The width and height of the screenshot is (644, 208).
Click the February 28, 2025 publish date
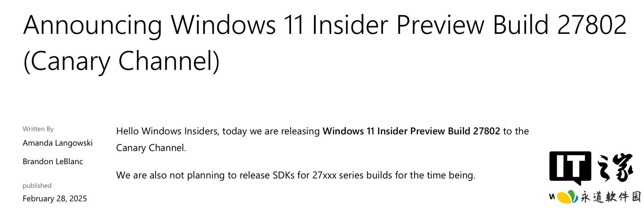(x=55, y=199)
